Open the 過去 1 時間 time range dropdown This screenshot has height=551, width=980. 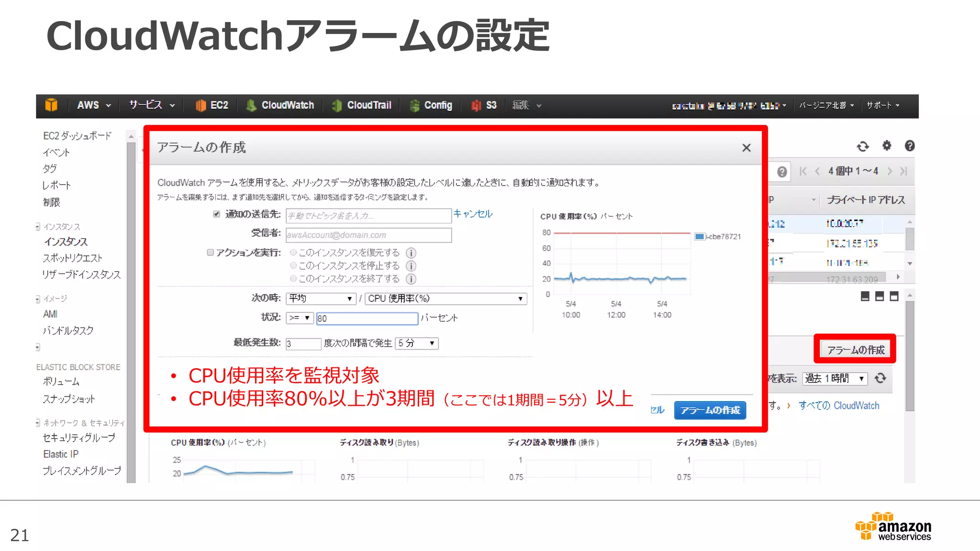(835, 378)
